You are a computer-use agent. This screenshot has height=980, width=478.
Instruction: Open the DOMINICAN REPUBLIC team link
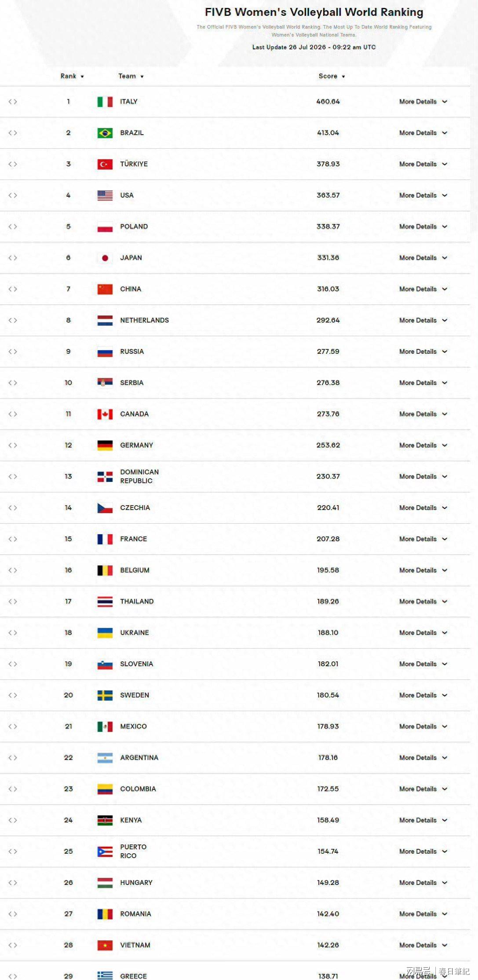(x=139, y=477)
